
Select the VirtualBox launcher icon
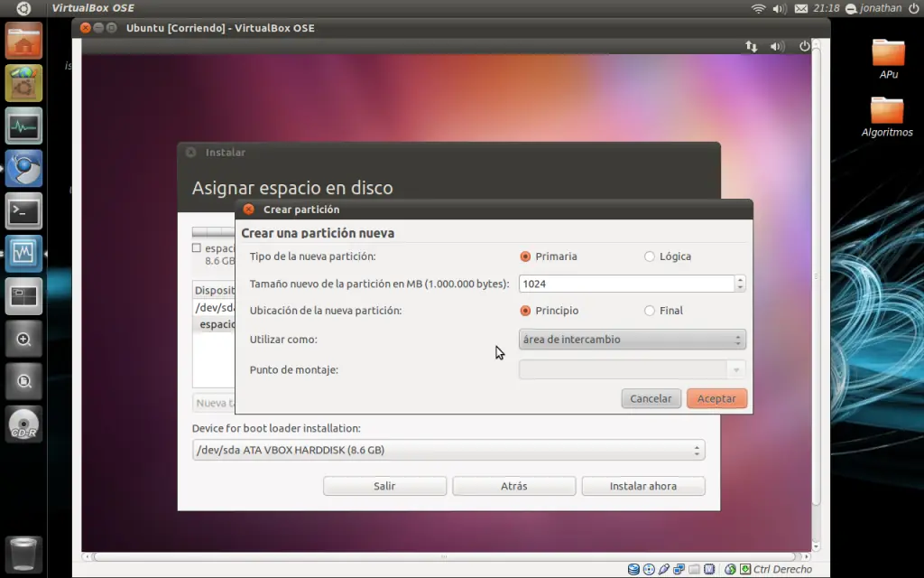tap(23, 253)
